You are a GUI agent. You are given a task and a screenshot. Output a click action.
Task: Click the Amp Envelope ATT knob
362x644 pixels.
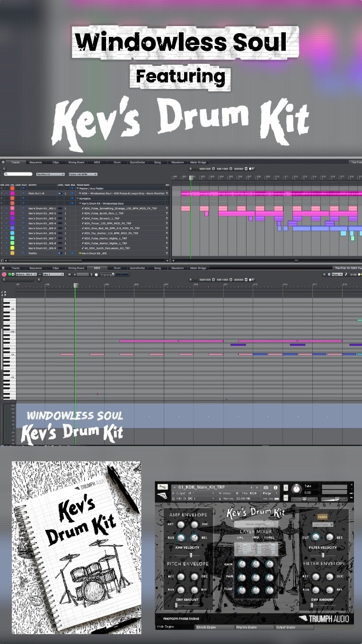coord(181,524)
